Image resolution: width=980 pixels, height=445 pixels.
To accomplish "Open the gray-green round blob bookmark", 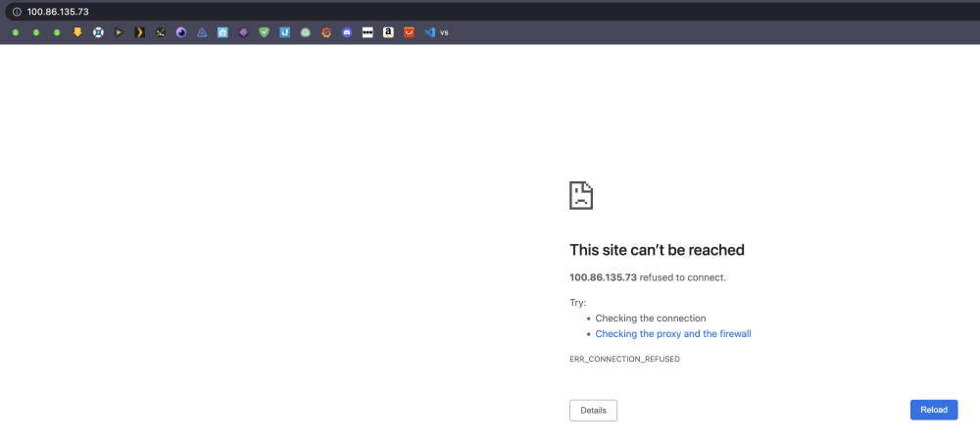I will tap(305, 32).
